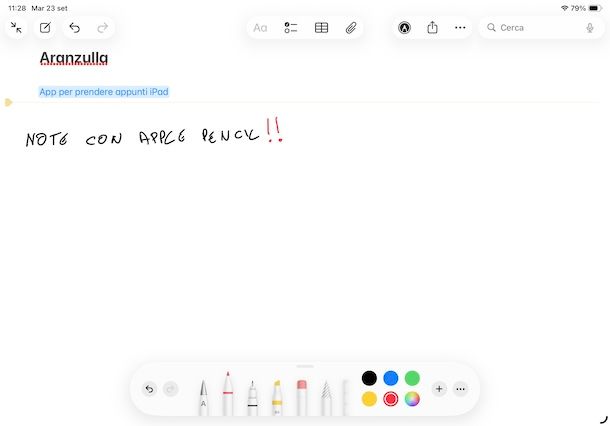Select the ruler tool

point(345,398)
